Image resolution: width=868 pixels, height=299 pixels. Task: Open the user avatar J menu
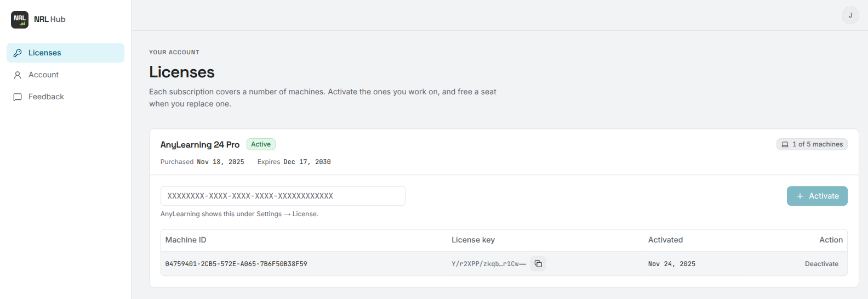click(x=850, y=15)
